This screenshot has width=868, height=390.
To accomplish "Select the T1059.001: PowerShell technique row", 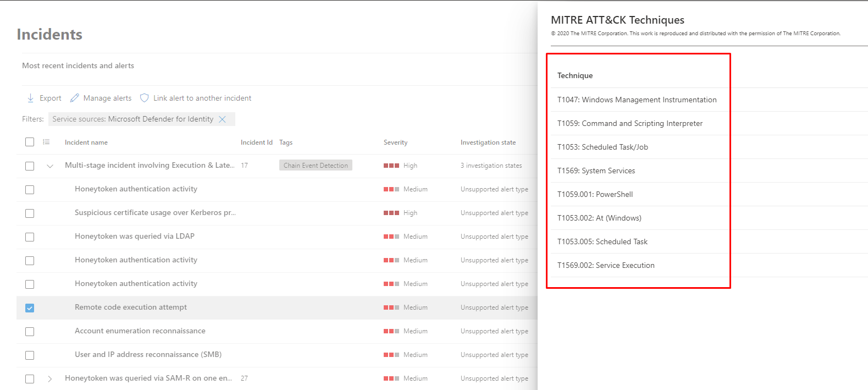I will pyautogui.click(x=595, y=194).
